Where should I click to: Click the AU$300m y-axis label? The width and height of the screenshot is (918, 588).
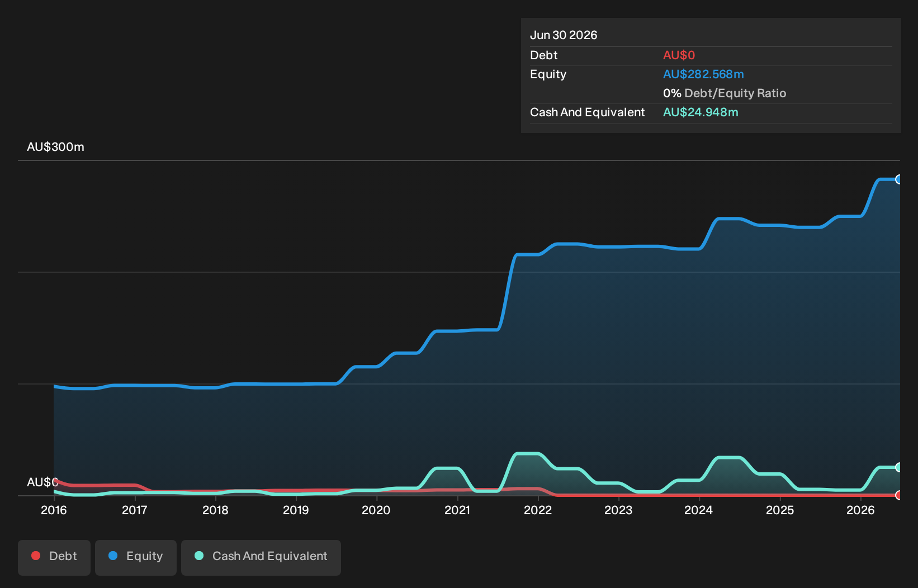click(55, 147)
